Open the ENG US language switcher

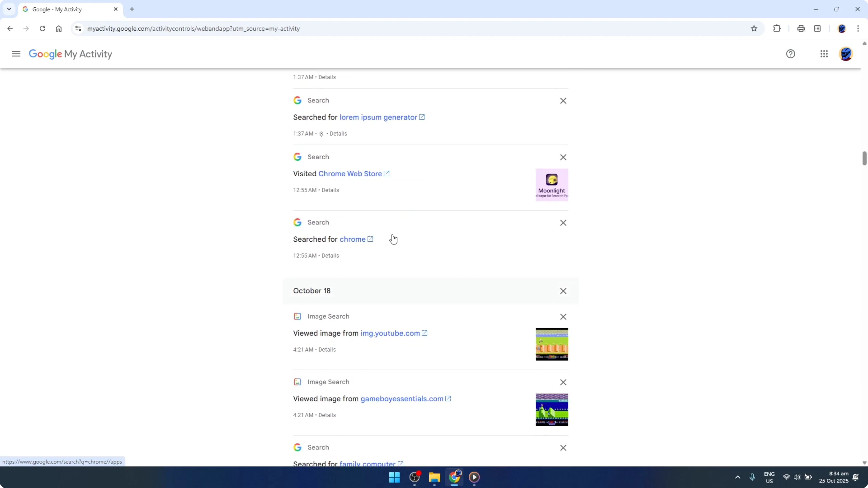click(x=769, y=478)
